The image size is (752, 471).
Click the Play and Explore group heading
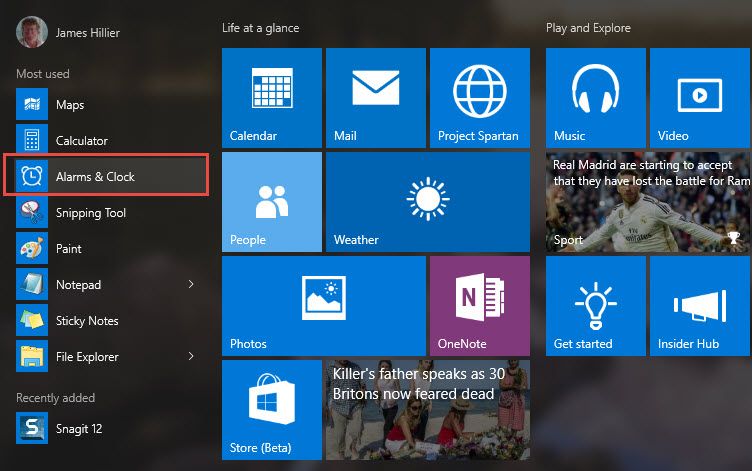[x=588, y=28]
